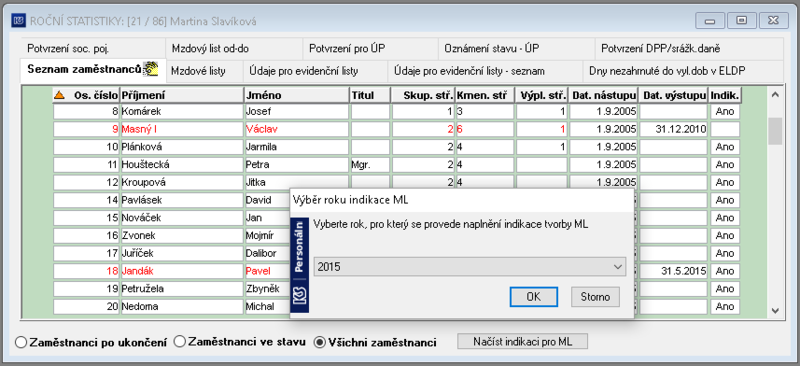Cancel the dialog with Storno button
Viewport: 800px width, 366px height.
(x=595, y=297)
